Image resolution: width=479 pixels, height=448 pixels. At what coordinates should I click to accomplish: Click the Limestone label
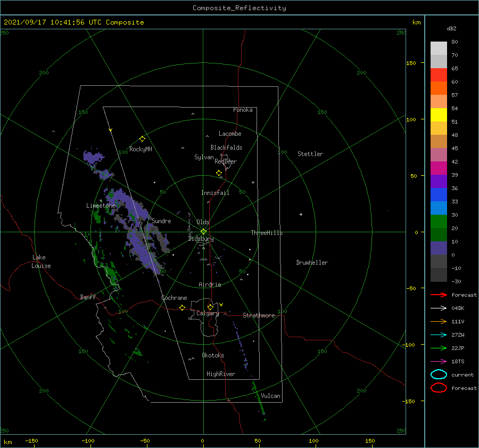coord(101,206)
